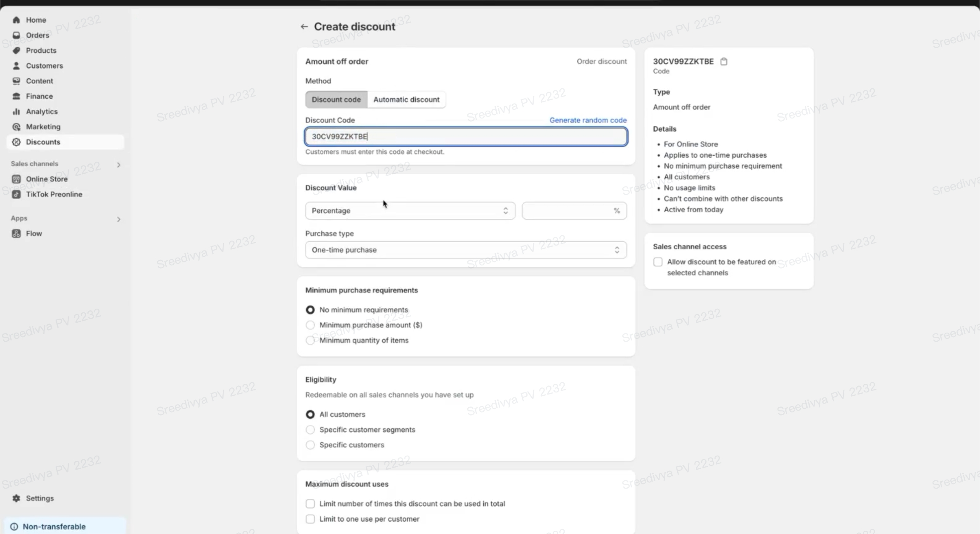Select the Discount code method tab

click(x=336, y=99)
